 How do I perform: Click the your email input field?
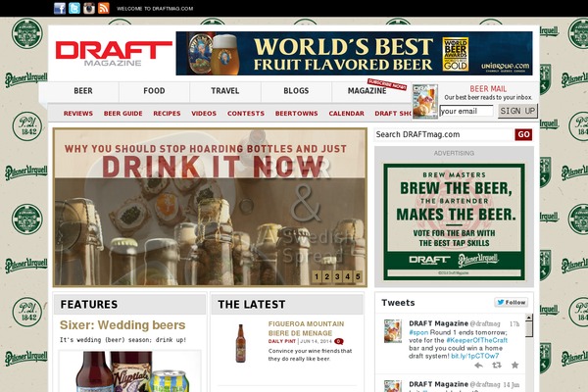click(466, 111)
